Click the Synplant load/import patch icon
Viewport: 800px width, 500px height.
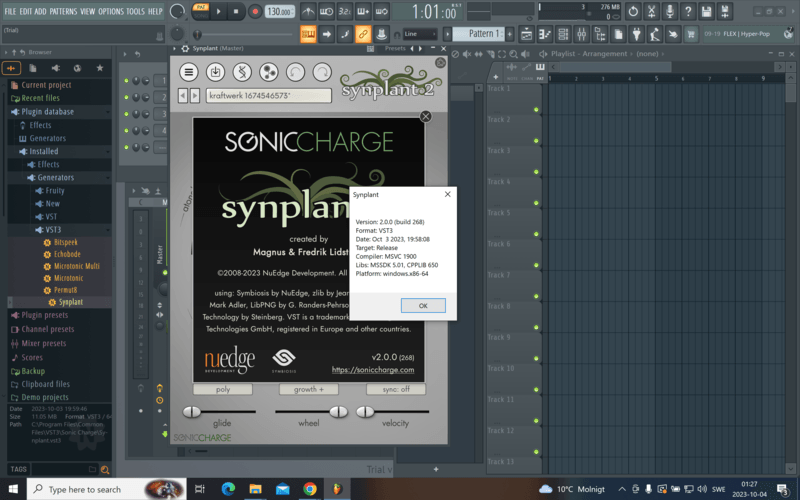215,72
